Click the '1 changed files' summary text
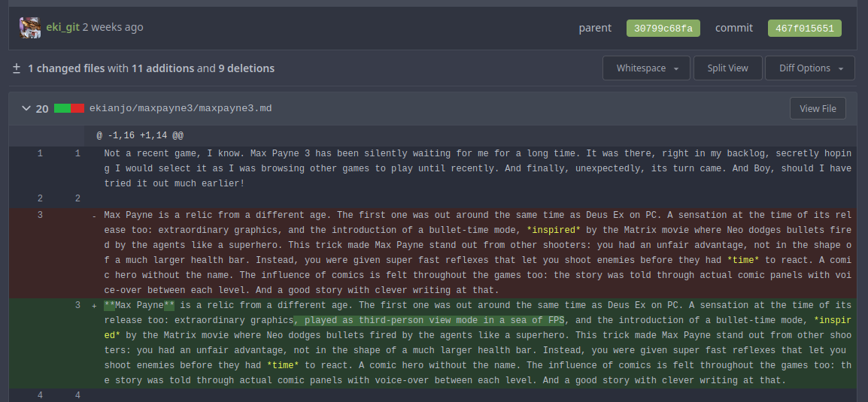This screenshot has width=868, height=402. pyautogui.click(x=66, y=68)
